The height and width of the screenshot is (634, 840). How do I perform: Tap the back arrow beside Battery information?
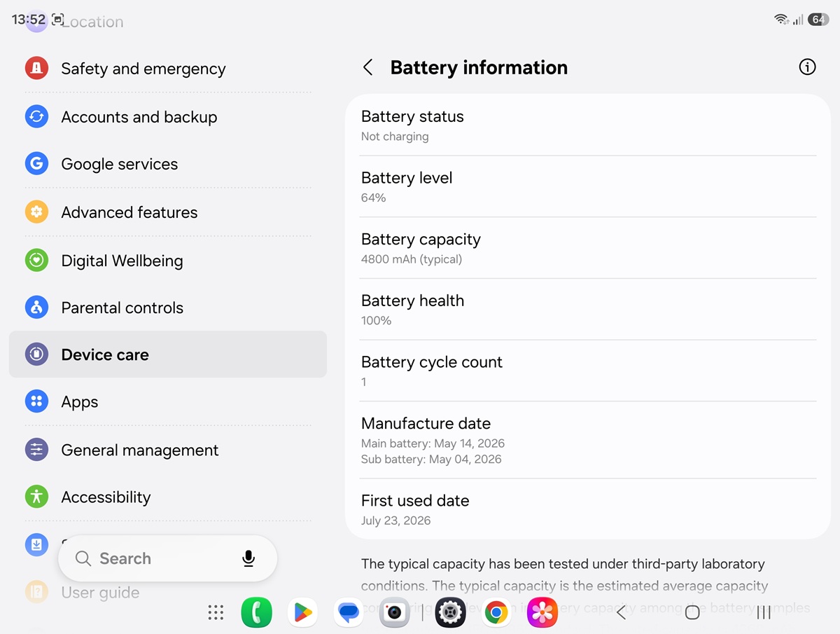pos(367,67)
